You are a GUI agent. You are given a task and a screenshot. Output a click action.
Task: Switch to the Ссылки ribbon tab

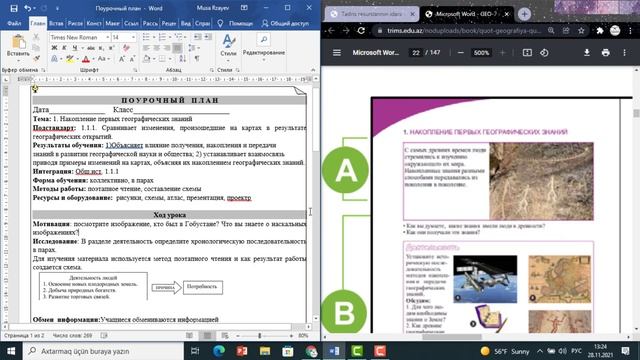(x=131, y=24)
